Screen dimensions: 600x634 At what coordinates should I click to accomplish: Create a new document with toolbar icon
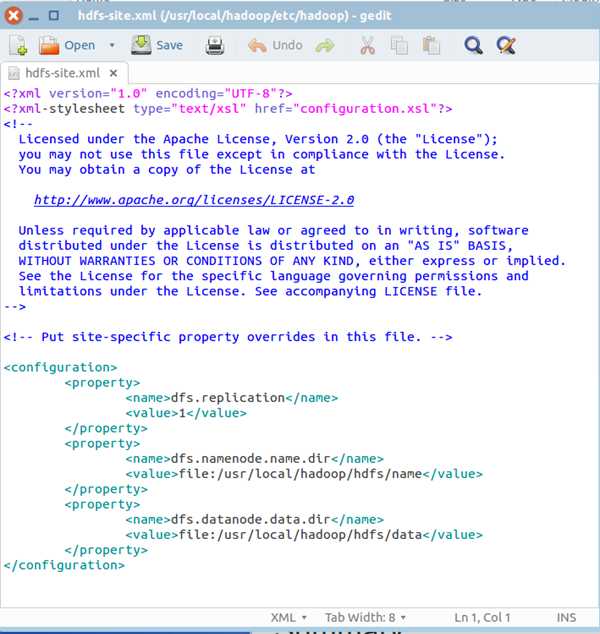point(18,45)
